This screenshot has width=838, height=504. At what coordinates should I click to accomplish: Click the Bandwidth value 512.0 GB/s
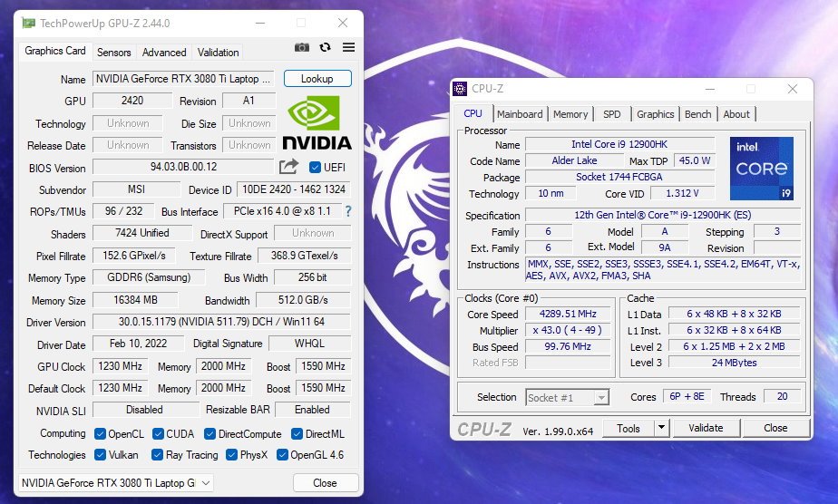304,299
